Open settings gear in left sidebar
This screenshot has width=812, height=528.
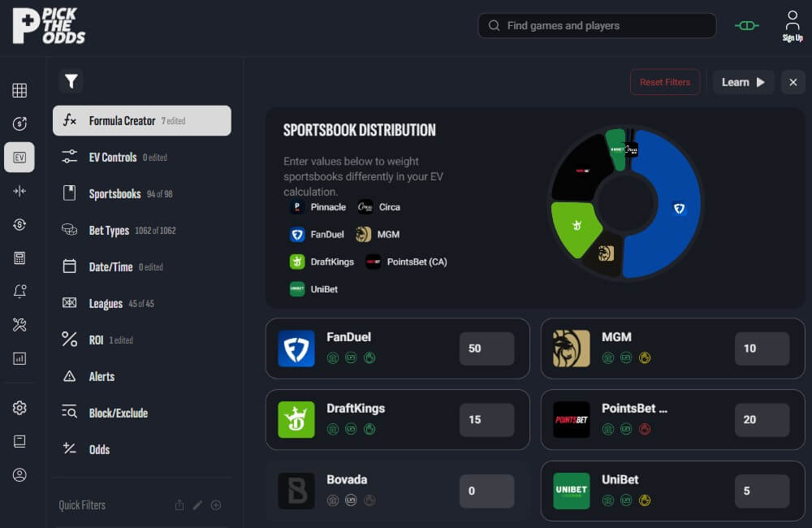(x=19, y=408)
